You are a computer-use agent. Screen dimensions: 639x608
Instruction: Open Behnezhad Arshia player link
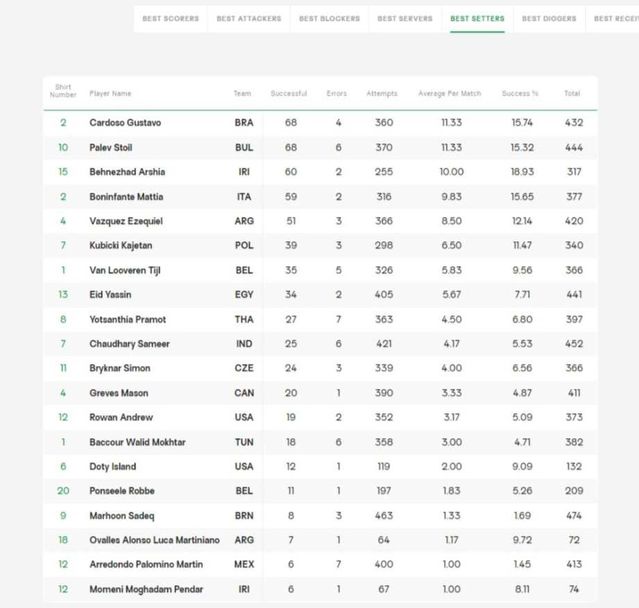pyautogui.click(x=126, y=172)
